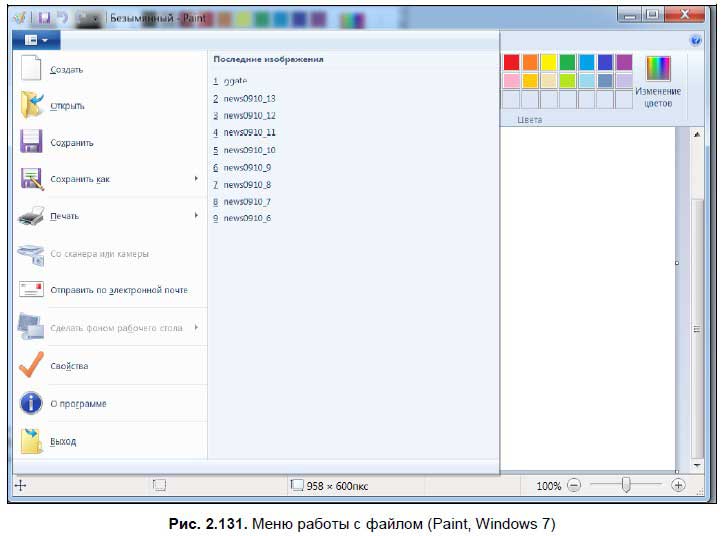Click the Печать printer icon

(32, 215)
